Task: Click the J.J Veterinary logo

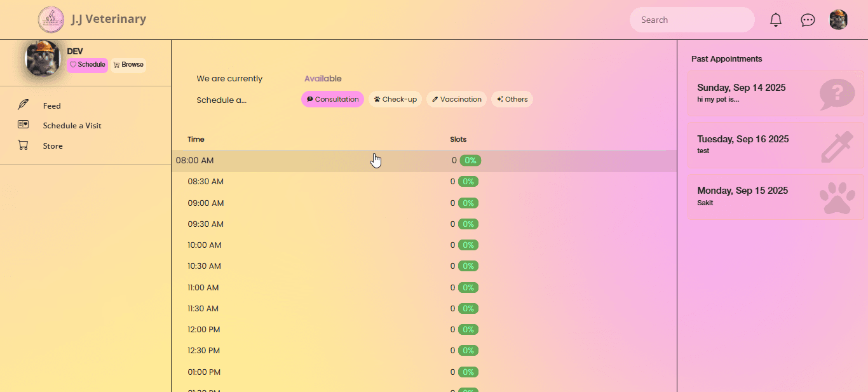Action: [x=51, y=20]
